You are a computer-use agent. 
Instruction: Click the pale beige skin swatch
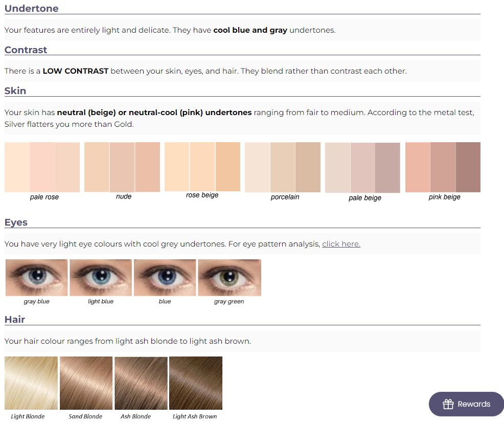coord(363,168)
